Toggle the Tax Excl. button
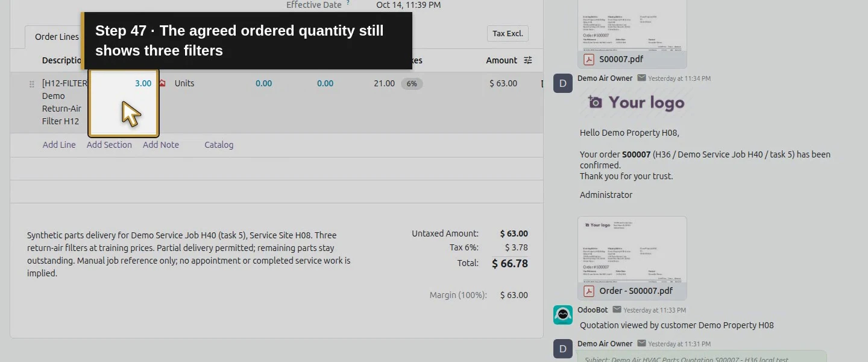Viewport: 868px width, 362px height. click(508, 34)
